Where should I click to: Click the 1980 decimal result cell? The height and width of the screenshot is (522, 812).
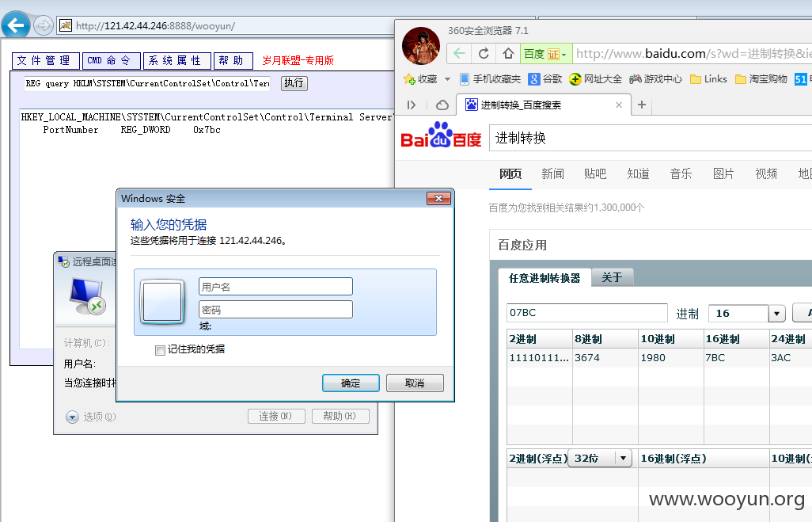[671, 358]
